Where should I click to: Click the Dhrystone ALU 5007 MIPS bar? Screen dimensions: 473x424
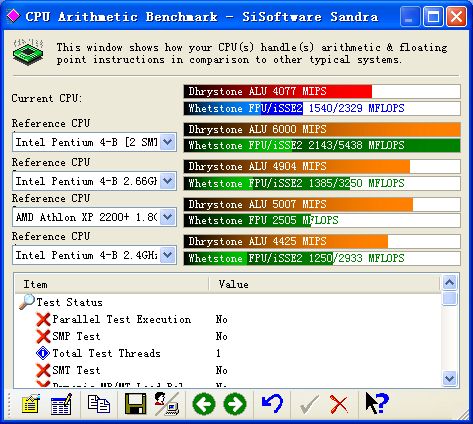click(x=322, y=204)
